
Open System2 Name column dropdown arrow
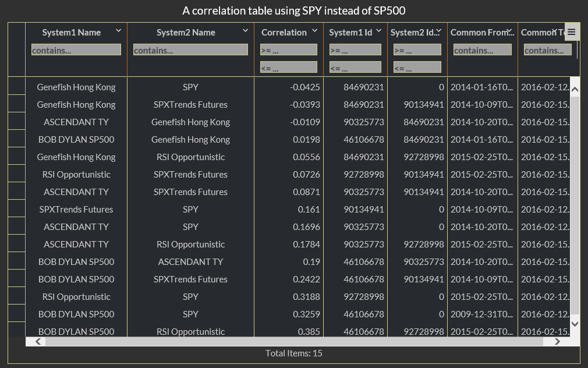coord(245,30)
